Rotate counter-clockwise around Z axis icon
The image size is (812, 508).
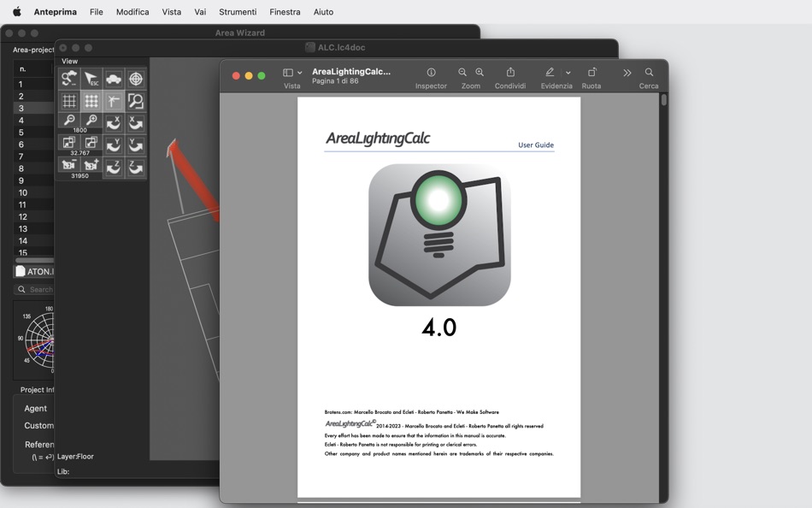pos(136,168)
